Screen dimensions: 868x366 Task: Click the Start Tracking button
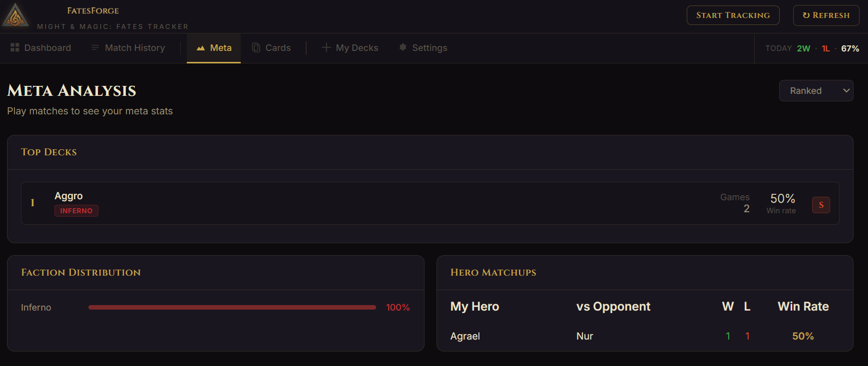point(733,15)
